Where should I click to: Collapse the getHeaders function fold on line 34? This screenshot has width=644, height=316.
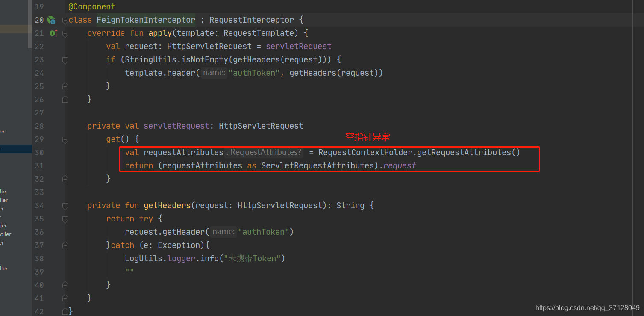[65, 205]
